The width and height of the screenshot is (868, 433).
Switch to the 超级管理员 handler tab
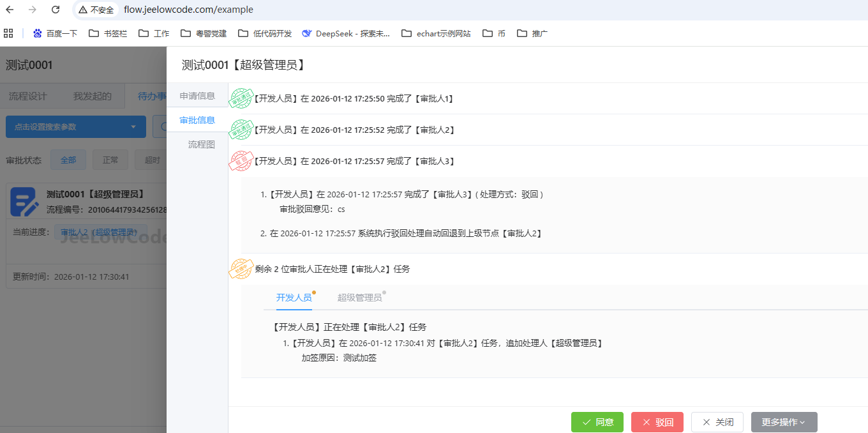click(x=359, y=298)
